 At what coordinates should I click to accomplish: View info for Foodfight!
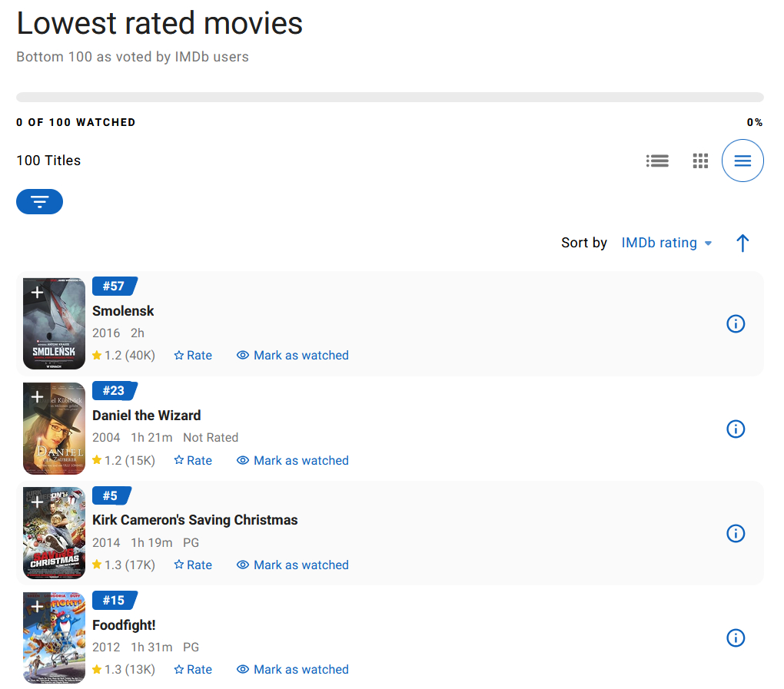(x=736, y=638)
